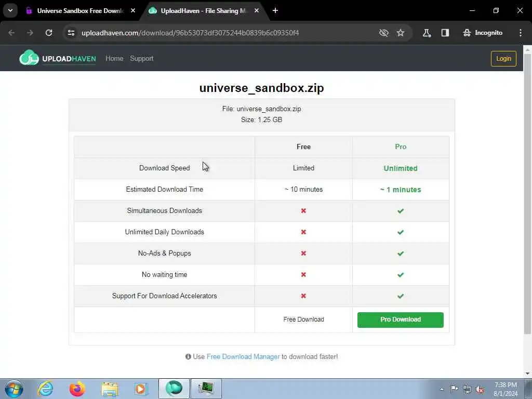Image resolution: width=532 pixels, height=399 pixels.
Task: Click the page vertical scrollbar thumb
Action: click(x=528, y=193)
